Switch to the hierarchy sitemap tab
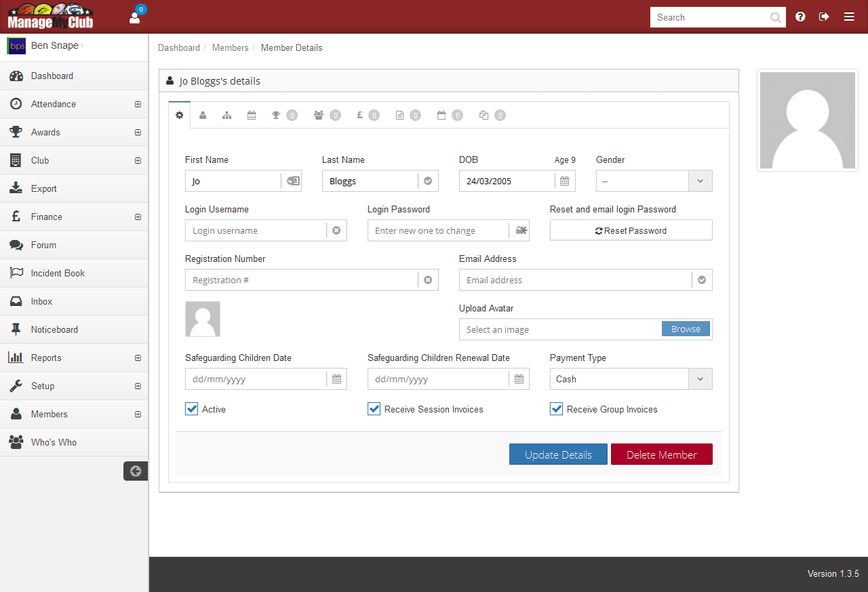 pyautogui.click(x=227, y=116)
